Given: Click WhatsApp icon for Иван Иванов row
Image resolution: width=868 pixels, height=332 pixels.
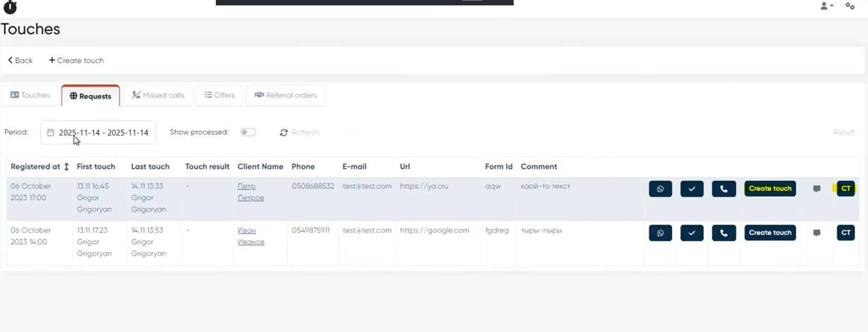Looking at the screenshot, I should [x=660, y=233].
